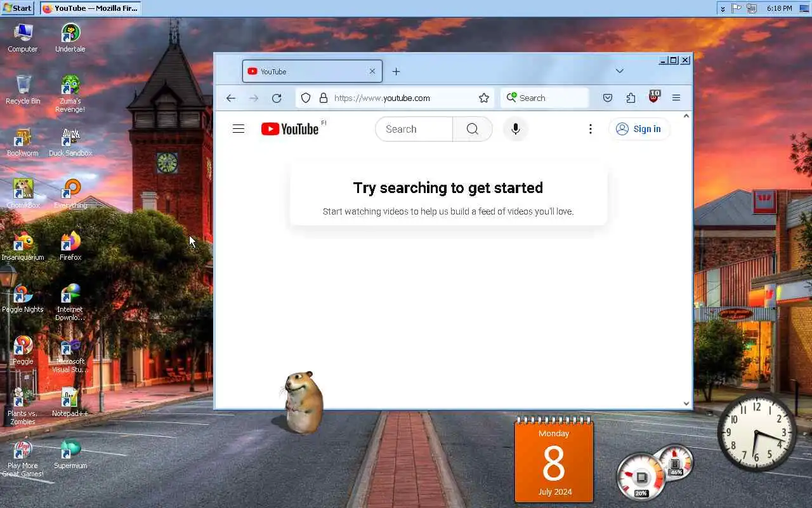The width and height of the screenshot is (812, 508).
Task: Focus the YouTube search field
Action: 414,129
